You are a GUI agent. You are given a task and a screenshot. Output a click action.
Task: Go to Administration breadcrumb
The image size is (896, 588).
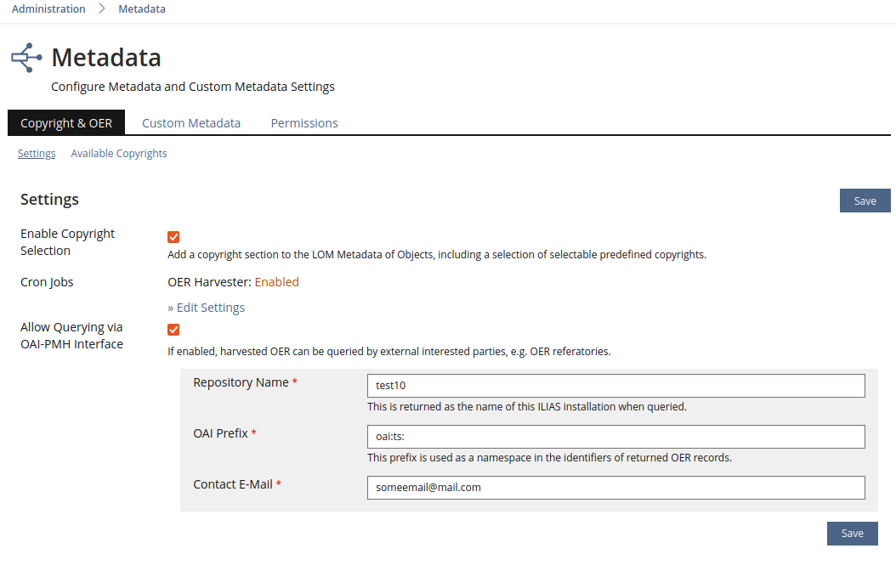coord(48,9)
